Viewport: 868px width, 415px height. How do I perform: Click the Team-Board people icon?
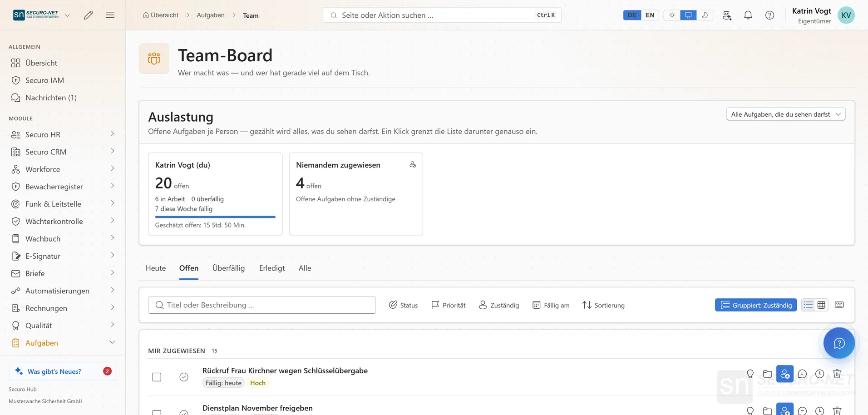(154, 59)
